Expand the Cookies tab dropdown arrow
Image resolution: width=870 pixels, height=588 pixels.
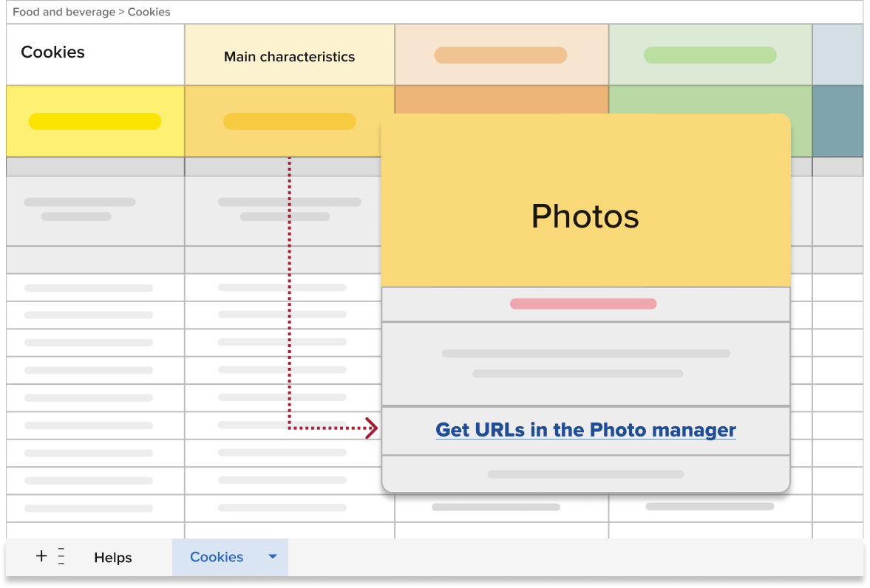click(272, 557)
